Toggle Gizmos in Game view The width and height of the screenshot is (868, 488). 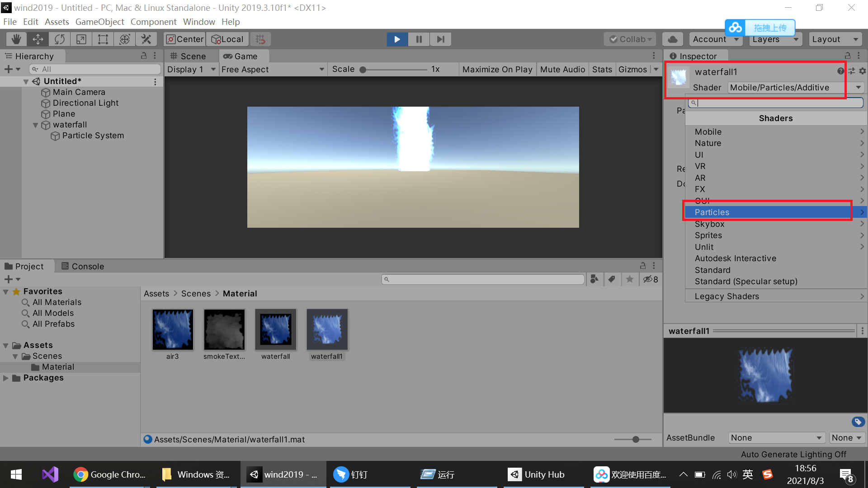632,69
